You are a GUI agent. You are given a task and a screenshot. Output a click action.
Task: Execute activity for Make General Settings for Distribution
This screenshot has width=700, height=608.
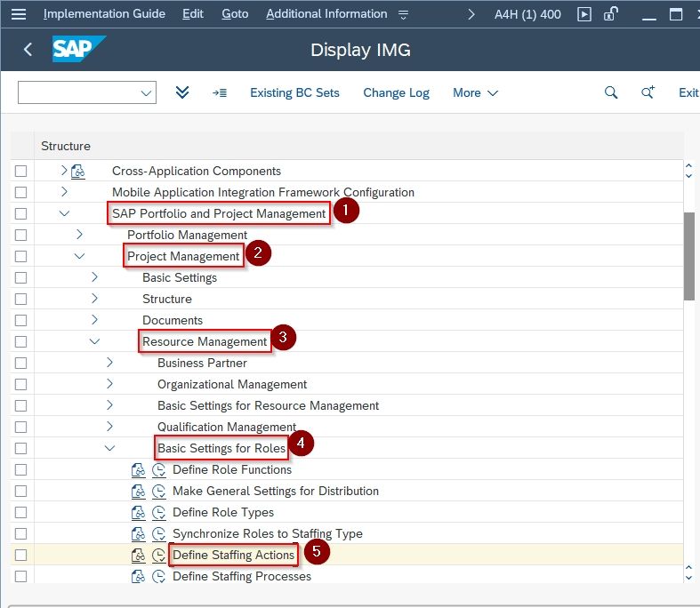pyautogui.click(x=158, y=492)
